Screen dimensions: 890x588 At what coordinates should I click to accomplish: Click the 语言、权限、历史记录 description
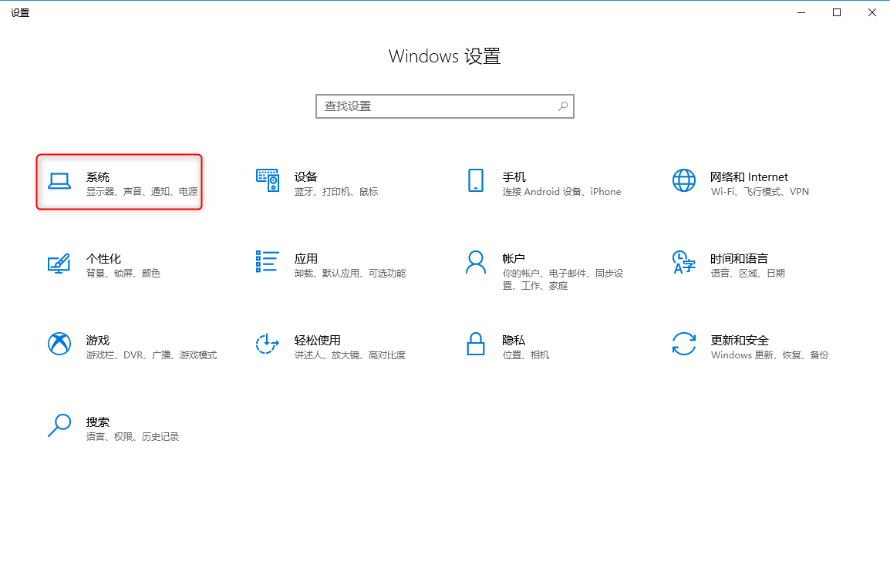[132, 437]
